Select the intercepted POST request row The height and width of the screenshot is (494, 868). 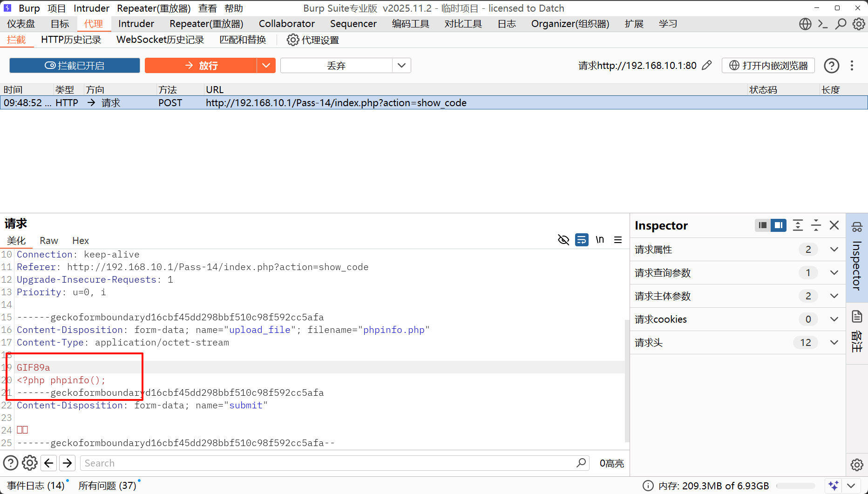434,103
